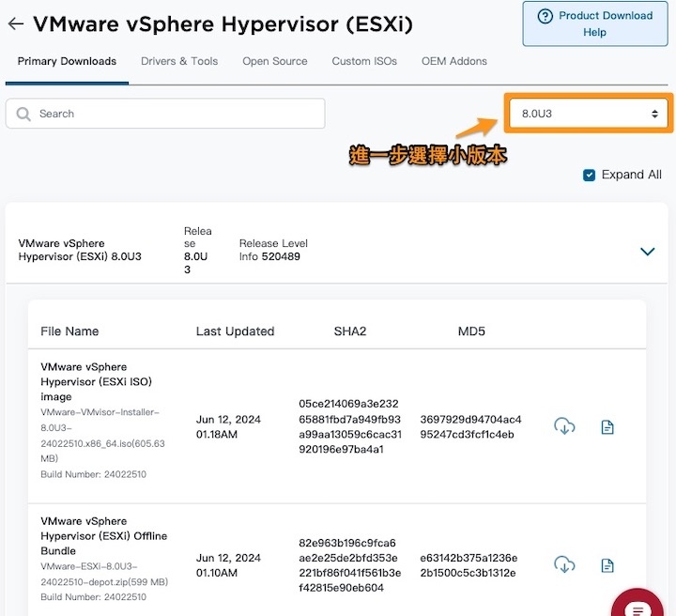Switch to the Custom ISOs tab
Viewport: 676px width, 616px height.
(364, 61)
